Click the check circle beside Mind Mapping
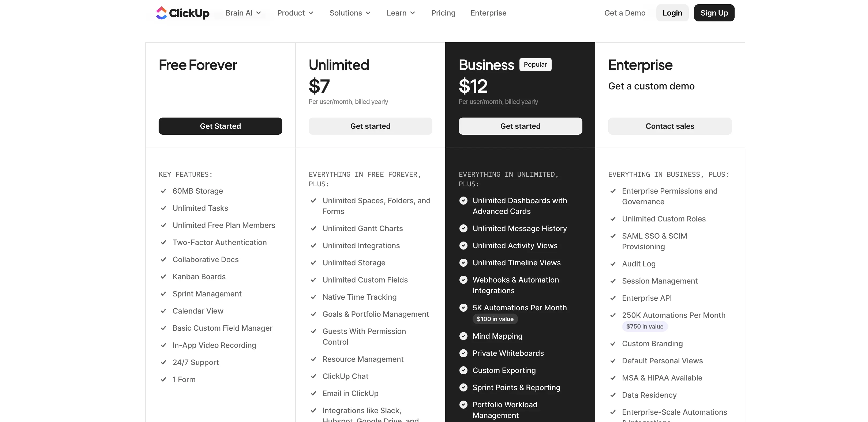 (463, 336)
